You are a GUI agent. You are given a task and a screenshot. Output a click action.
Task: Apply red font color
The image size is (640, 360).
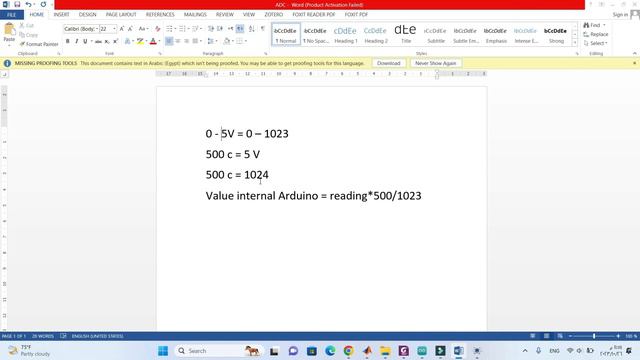[x=153, y=41]
